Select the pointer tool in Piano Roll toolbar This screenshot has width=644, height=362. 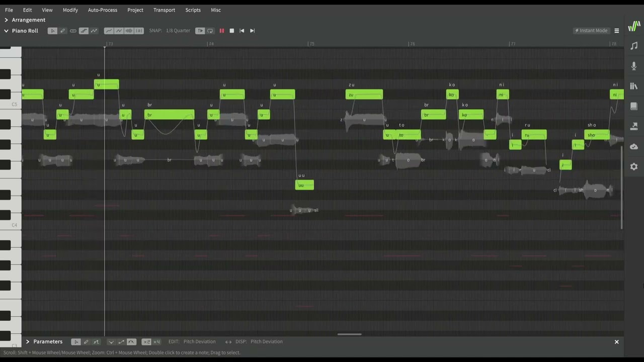(52, 31)
